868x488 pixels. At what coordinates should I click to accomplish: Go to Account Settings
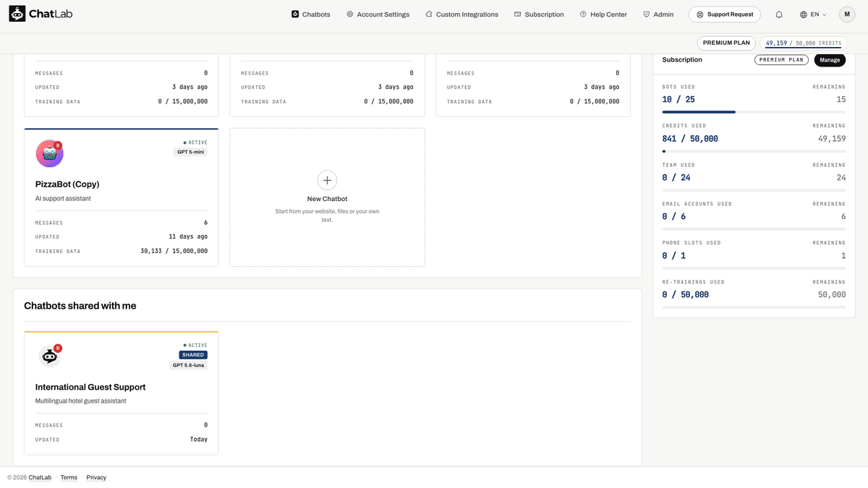tap(378, 14)
